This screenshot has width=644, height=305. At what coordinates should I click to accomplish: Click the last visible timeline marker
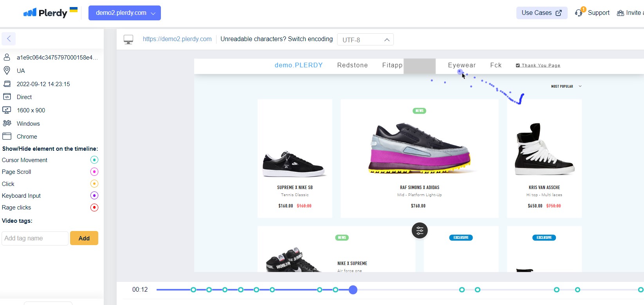tap(640, 290)
